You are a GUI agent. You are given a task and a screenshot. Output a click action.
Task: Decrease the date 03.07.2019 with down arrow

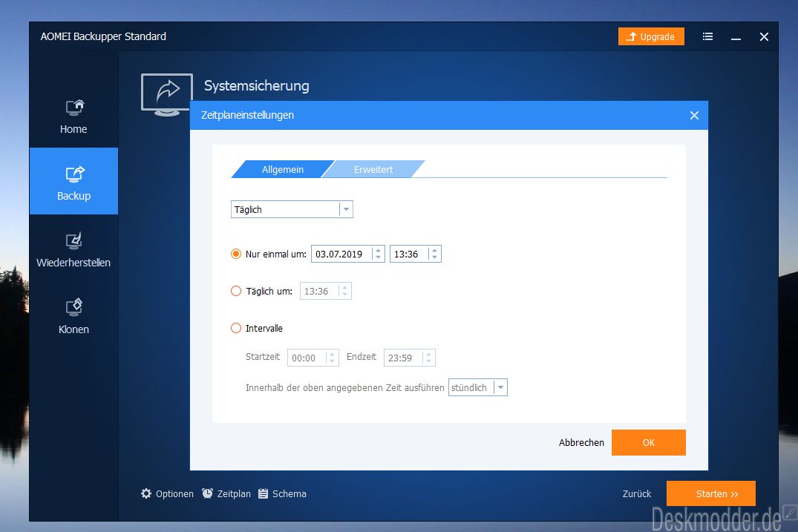point(378,257)
